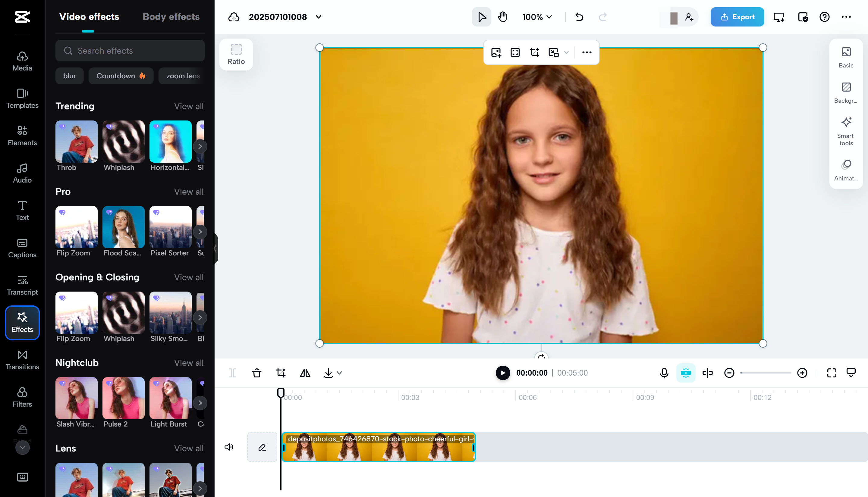Apply the Whiplash trending effect

pos(123,141)
